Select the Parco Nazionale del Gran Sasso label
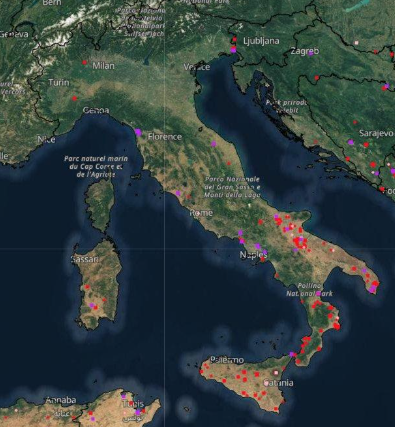This screenshot has height=427, width=395. [x=232, y=187]
